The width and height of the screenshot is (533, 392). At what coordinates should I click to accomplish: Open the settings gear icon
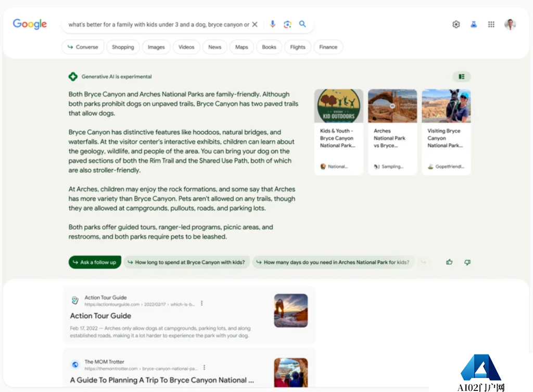click(456, 24)
